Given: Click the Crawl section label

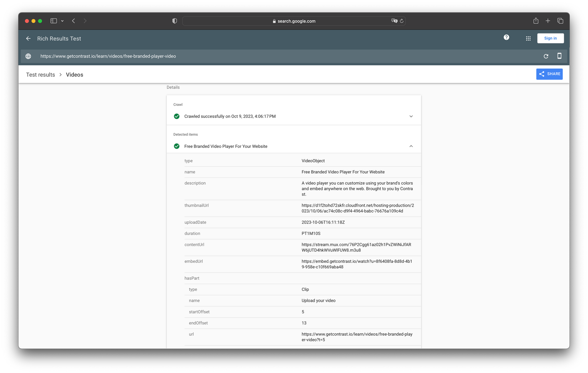Looking at the screenshot, I should click(x=178, y=105).
